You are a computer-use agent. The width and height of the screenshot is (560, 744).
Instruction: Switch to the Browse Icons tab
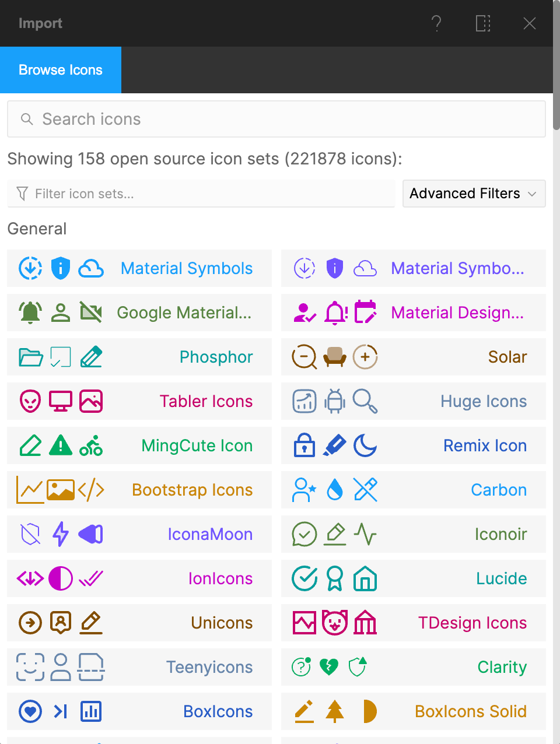60,70
